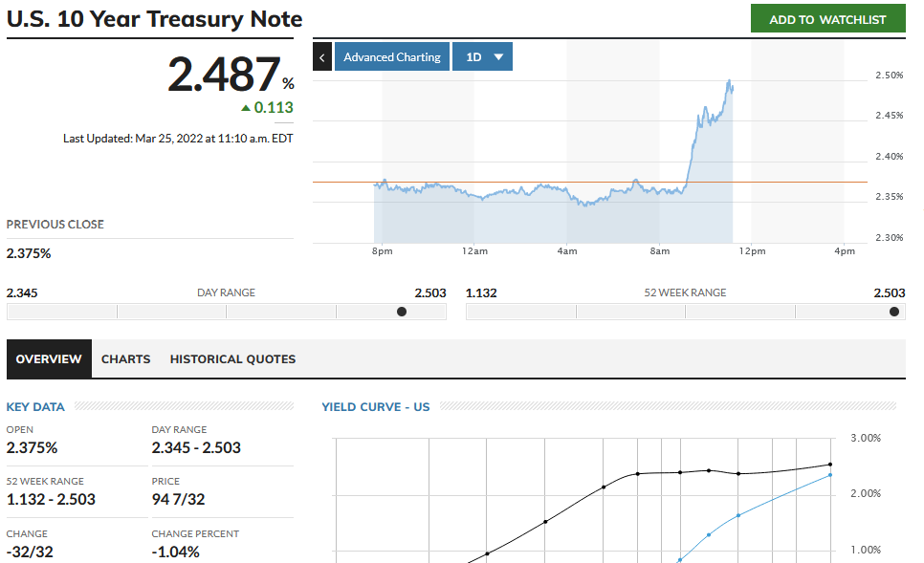Click the Key Data day range 2.345 - 2.503
Viewport: 924px width, 563px height.
[x=196, y=448]
